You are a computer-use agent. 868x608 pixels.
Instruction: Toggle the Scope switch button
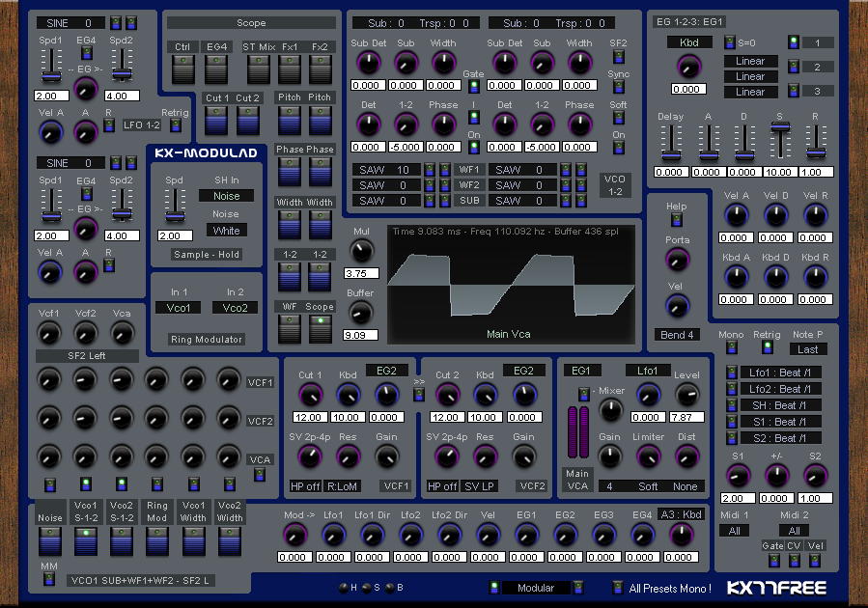click(320, 329)
